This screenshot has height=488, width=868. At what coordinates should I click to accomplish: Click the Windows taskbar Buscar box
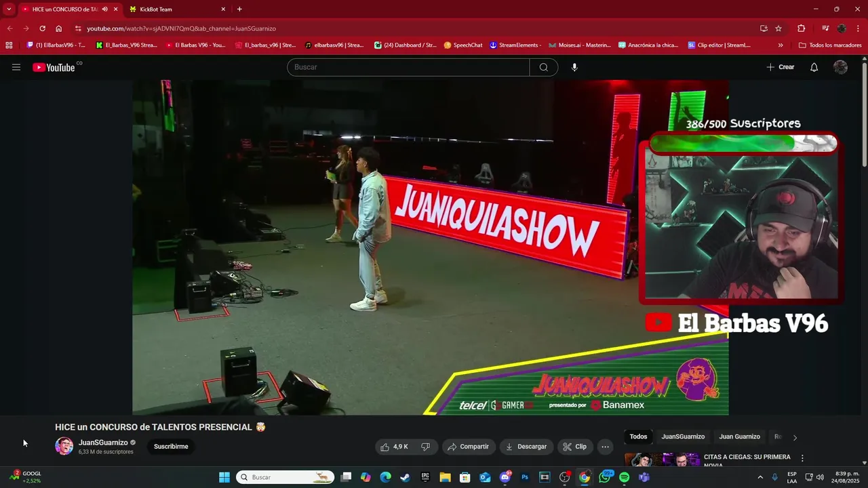click(x=285, y=477)
